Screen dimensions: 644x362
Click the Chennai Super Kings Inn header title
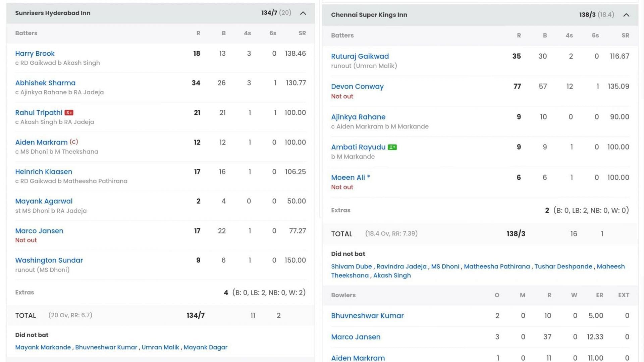pyautogui.click(x=369, y=15)
